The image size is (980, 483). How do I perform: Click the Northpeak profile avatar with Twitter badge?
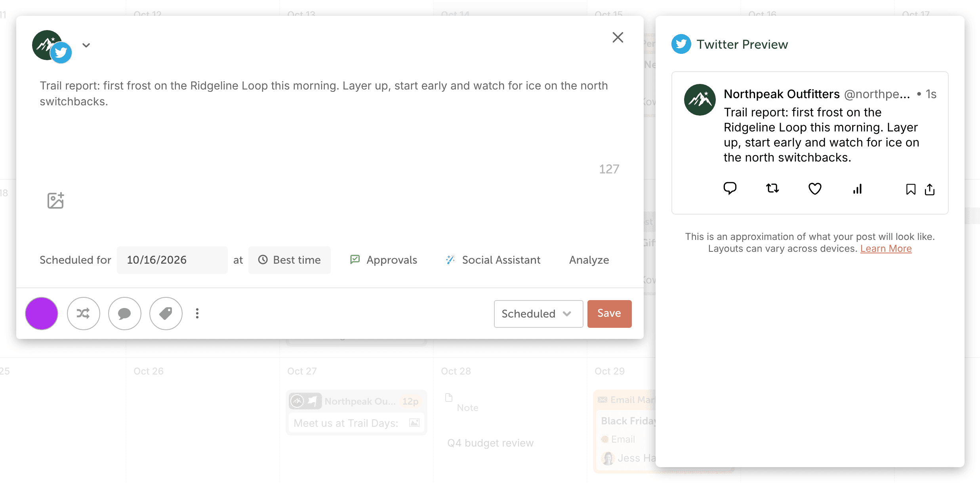(51, 46)
